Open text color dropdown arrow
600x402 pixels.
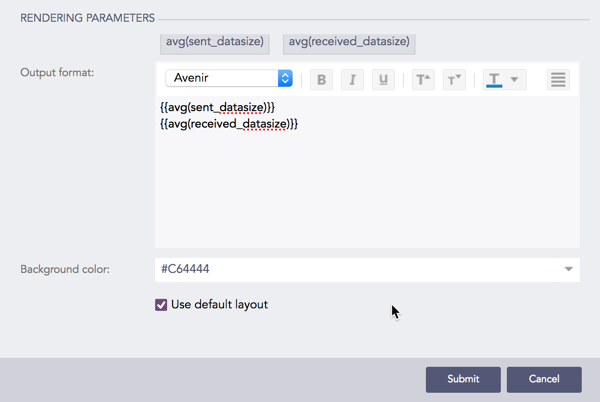tap(514, 80)
